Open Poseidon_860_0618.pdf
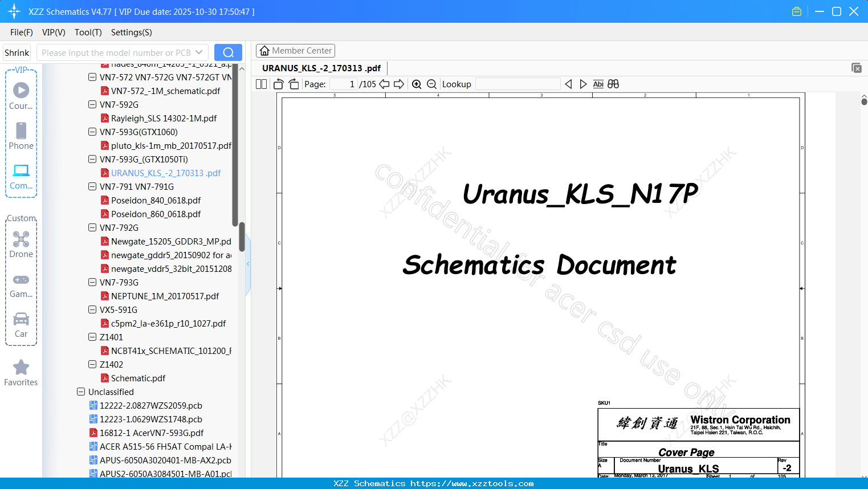 point(156,214)
